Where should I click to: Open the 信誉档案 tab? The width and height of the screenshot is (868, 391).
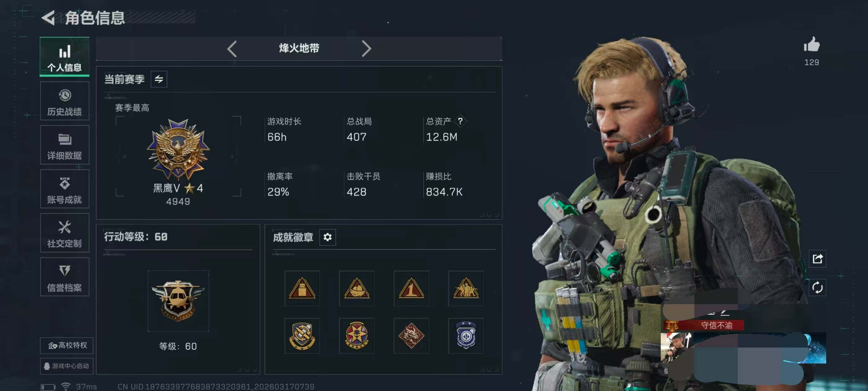pos(65,277)
